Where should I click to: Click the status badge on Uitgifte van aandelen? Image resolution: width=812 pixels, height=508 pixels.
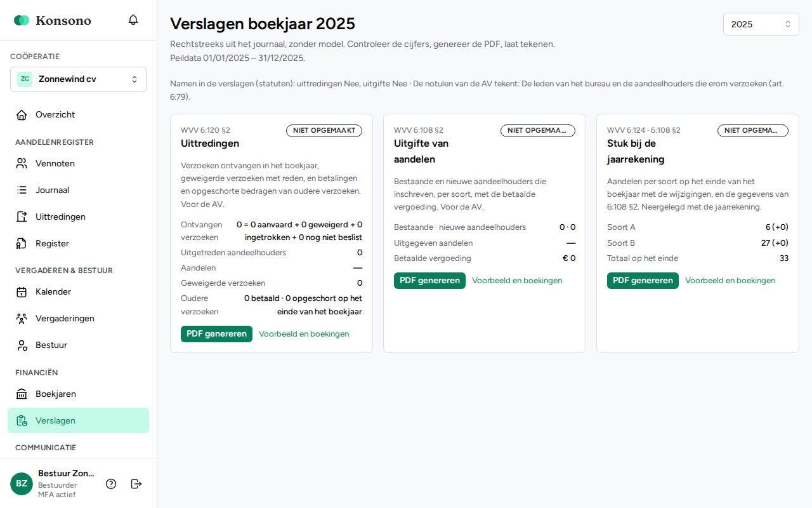click(x=538, y=131)
